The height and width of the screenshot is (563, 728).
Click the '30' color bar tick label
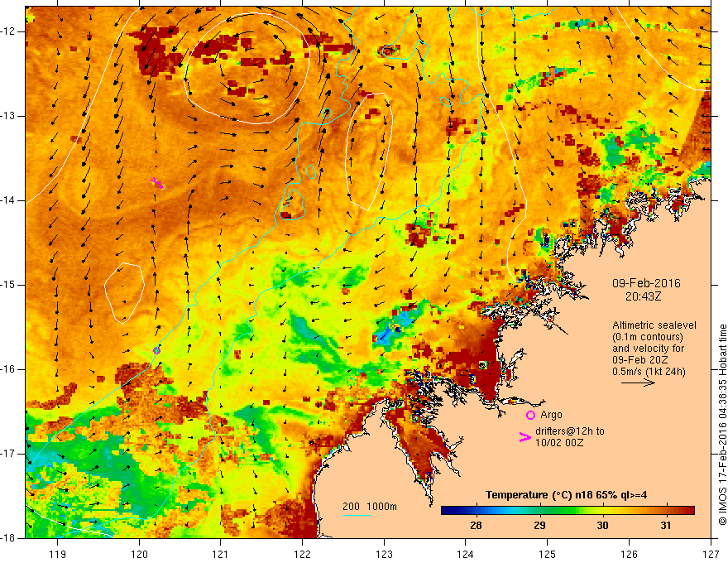click(602, 526)
